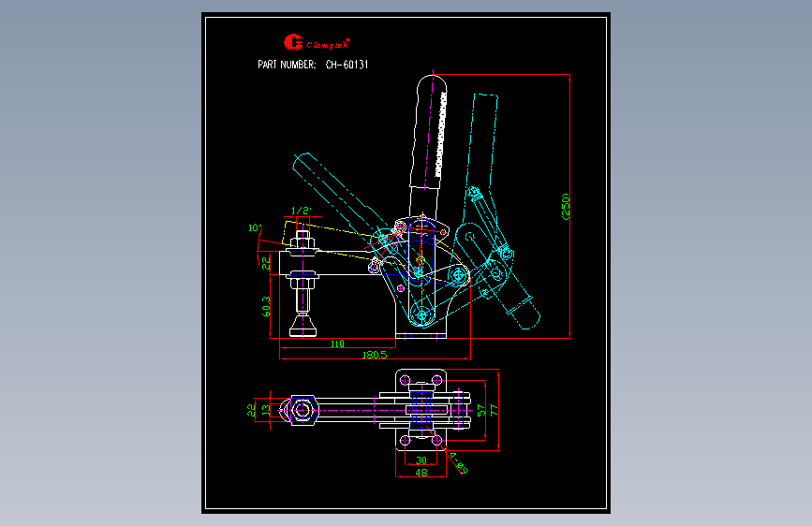Click the 180.5 length dimension

[375, 355]
